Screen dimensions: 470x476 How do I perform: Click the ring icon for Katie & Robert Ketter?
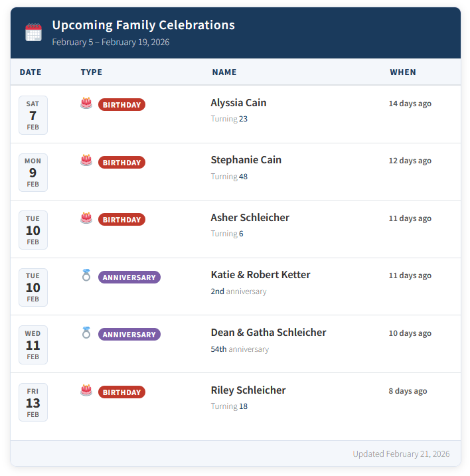tap(86, 276)
